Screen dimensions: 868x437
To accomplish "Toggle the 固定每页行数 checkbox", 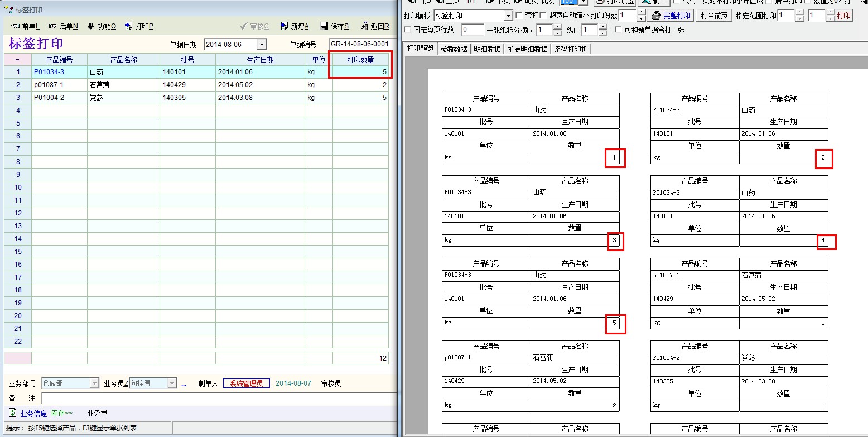I will [407, 30].
